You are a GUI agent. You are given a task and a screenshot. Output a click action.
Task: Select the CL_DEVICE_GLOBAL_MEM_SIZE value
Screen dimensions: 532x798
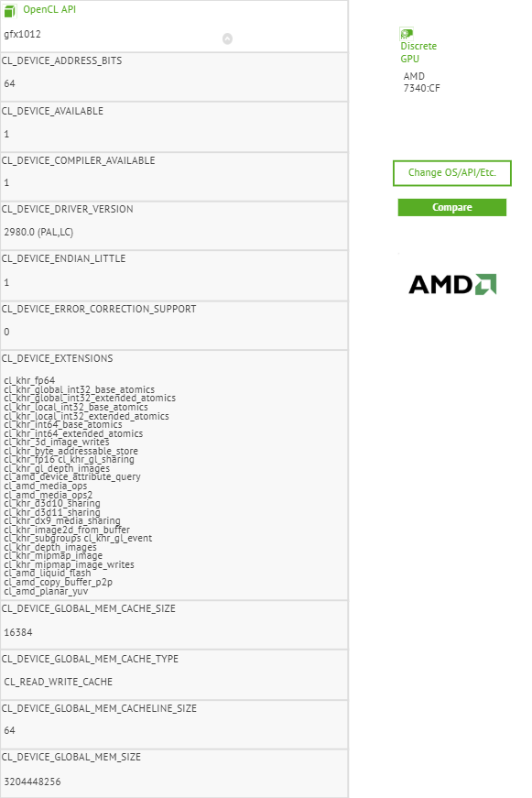tap(30, 780)
